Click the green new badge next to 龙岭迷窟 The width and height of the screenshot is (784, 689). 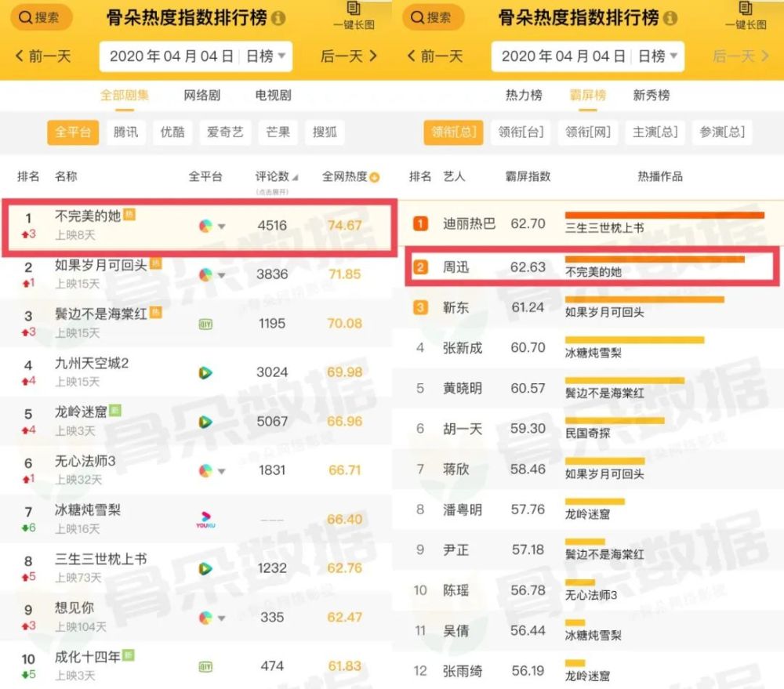[x=115, y=411]
